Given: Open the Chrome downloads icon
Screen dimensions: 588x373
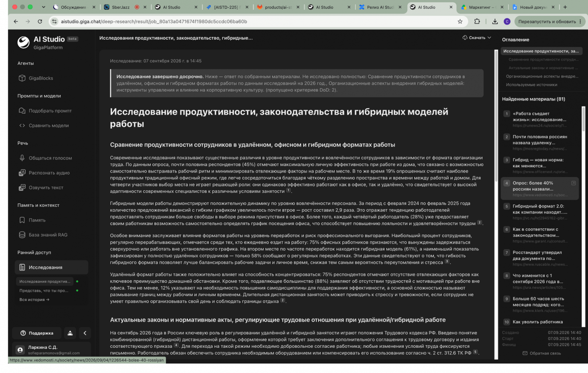Looking at the screenshot, I should click(x=495, y=21).
